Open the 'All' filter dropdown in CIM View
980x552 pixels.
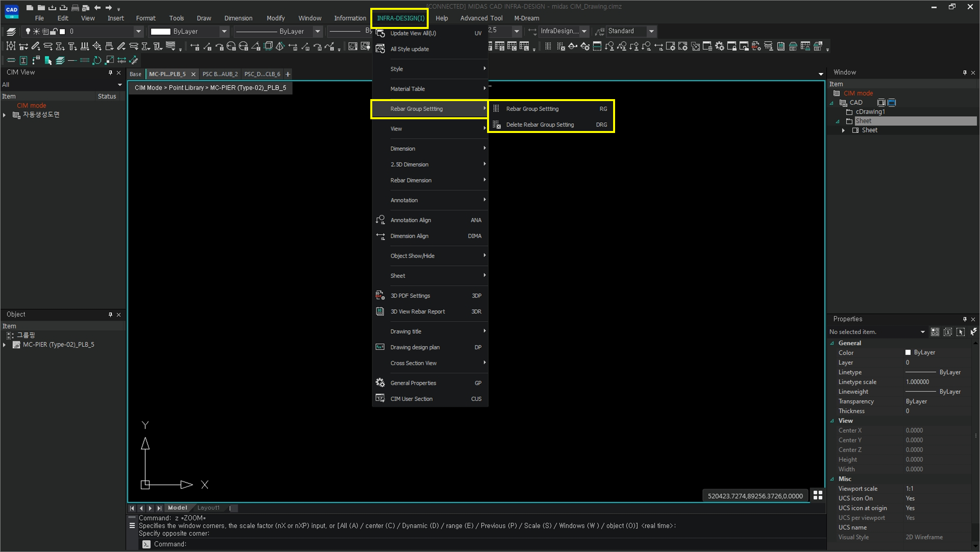[120, 84]
